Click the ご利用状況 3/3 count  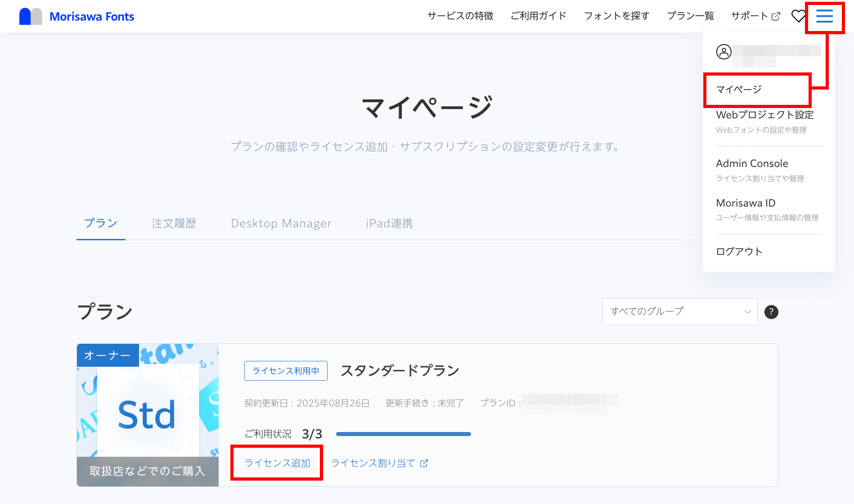[x=312, y=434]
